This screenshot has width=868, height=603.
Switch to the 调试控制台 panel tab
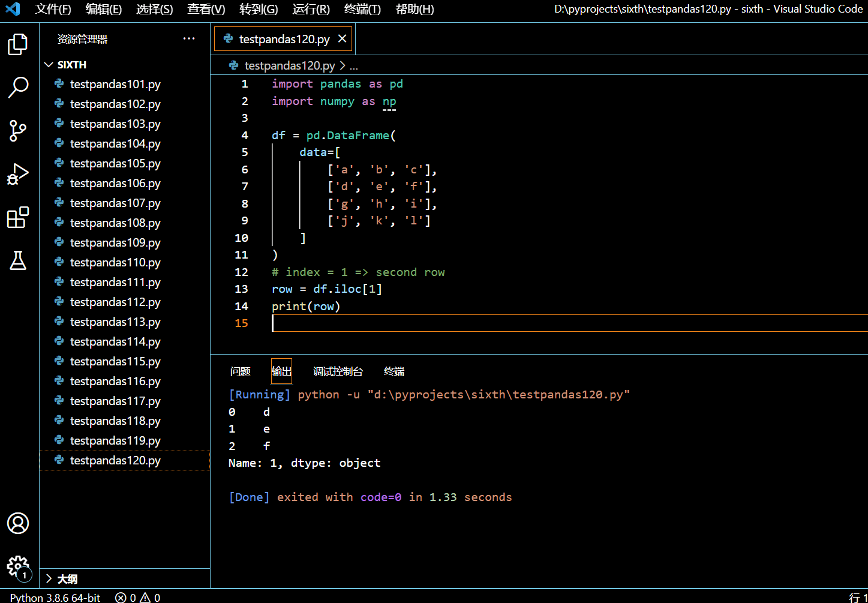(338, 371)
